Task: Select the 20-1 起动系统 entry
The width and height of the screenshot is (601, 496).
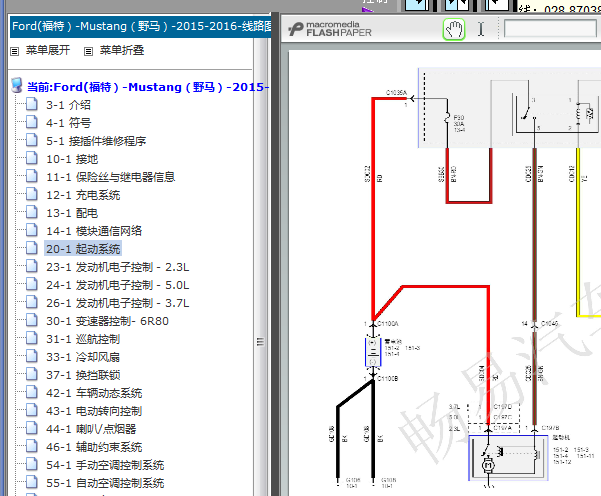Action: [83, 249]
